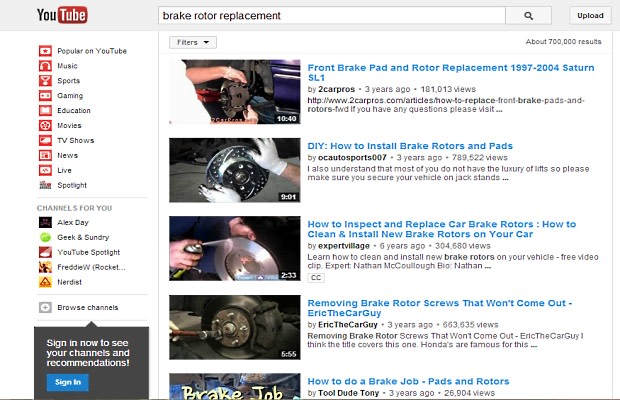Click the Gaming controller icon
Screen dimensions: 620x400
[45, 96]
